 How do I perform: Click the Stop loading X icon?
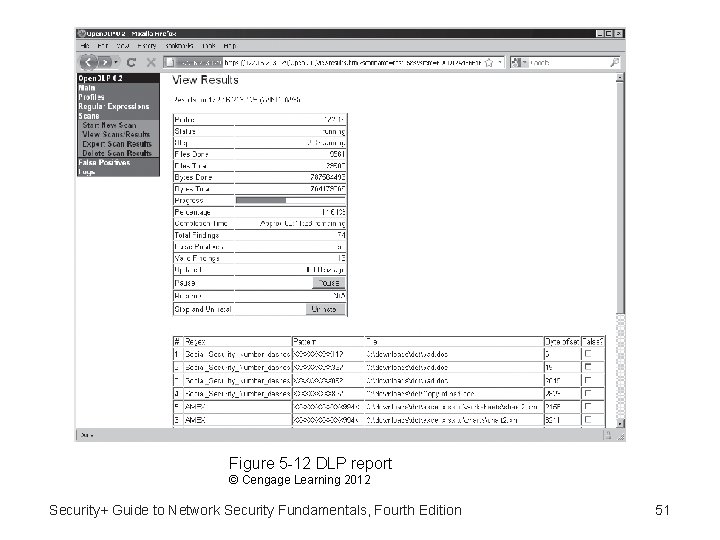[x=151, y=62]
